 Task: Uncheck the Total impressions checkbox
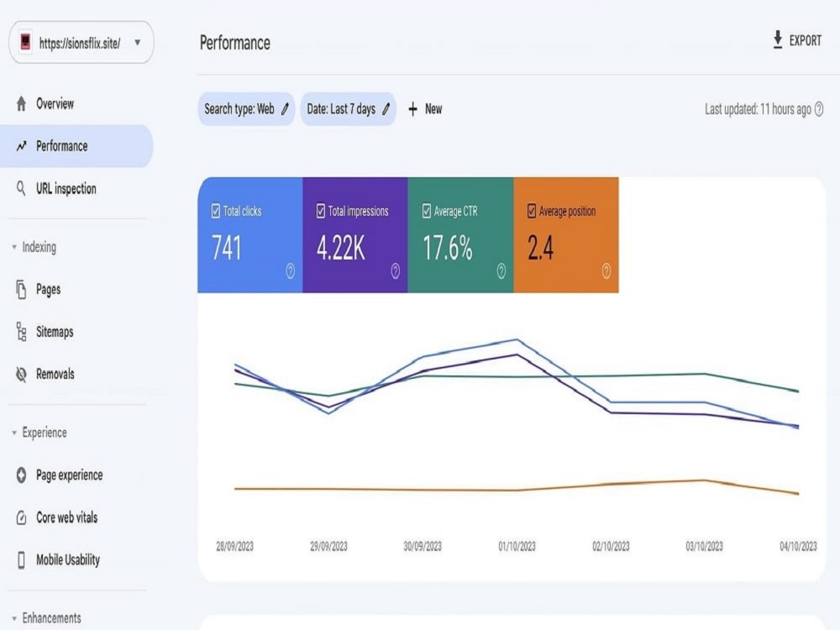pyautogui.click(x=320, y=211)
